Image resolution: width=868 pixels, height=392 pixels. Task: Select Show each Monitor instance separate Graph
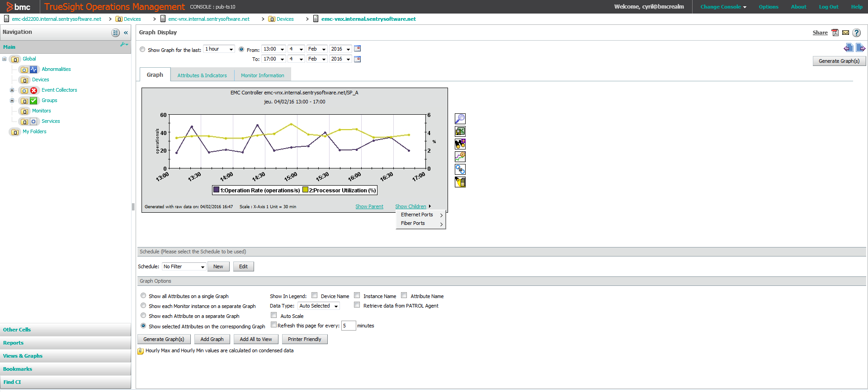[143, 306]
